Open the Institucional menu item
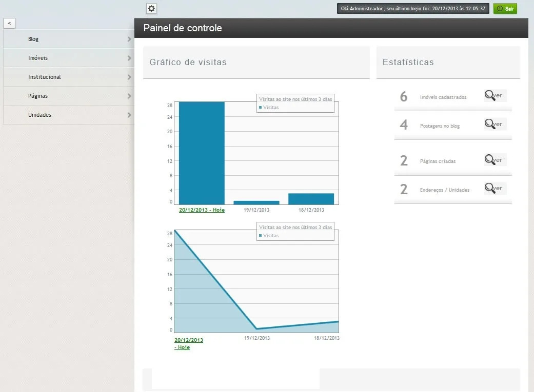The image size is (534, 392). click(69, 77)
